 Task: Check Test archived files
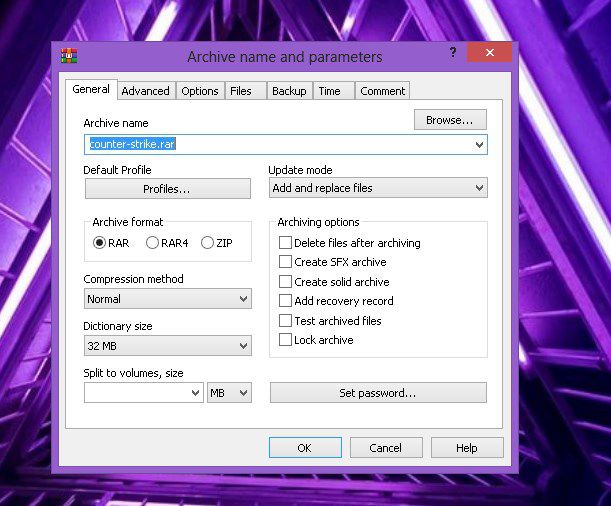point(285,321)
